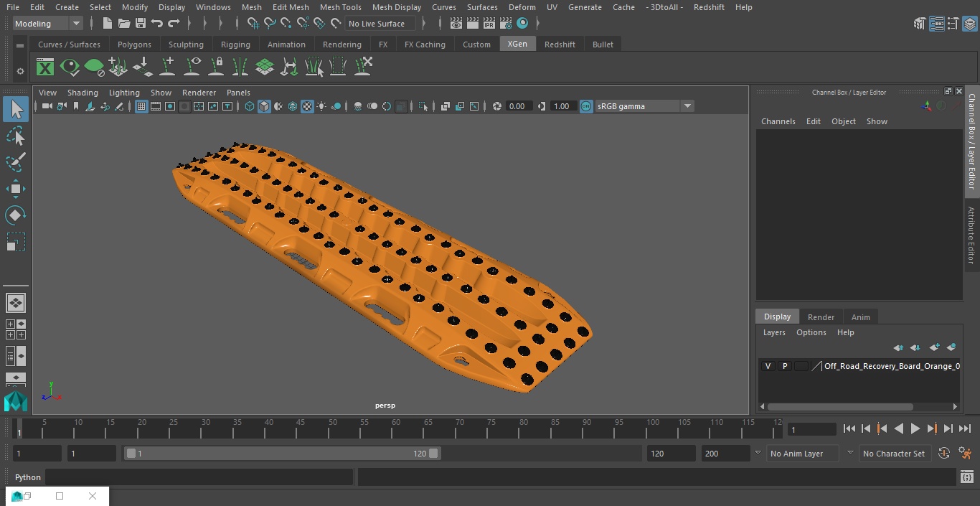Viewport: 980px width, 506px height.
Task: Click the Save Scene floppy icon
Action: coord(140,24)
